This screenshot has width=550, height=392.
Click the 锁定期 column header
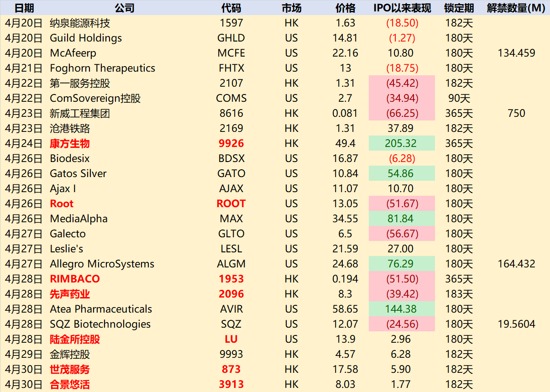(459, 8)
